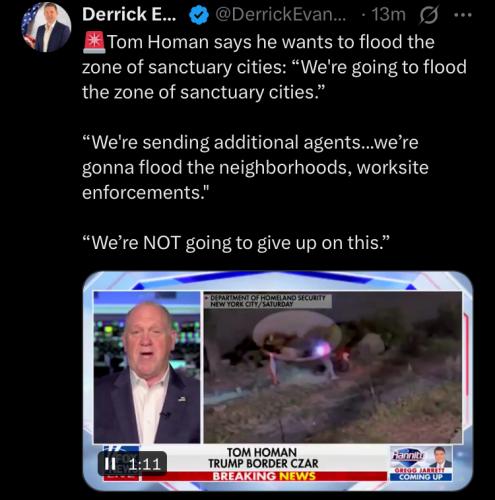Click the Hannity logo in video
This screenshot has height=500, width=495.
409,455
